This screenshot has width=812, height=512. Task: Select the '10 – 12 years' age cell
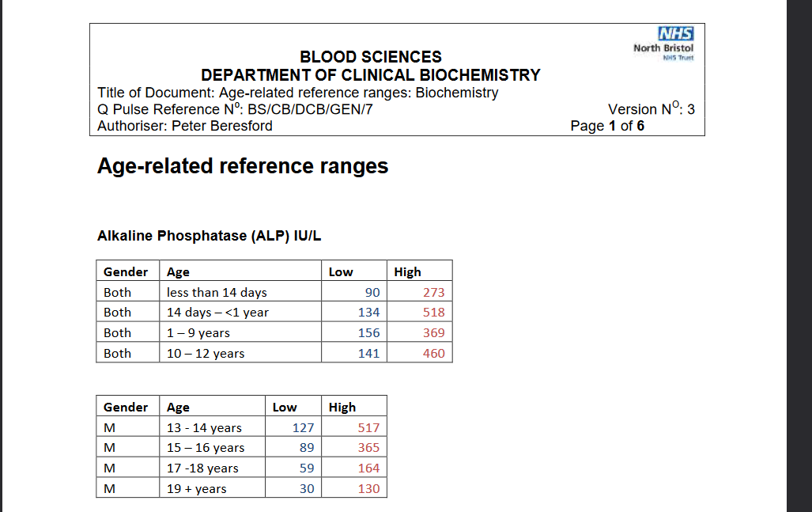(x=206, y=354)
